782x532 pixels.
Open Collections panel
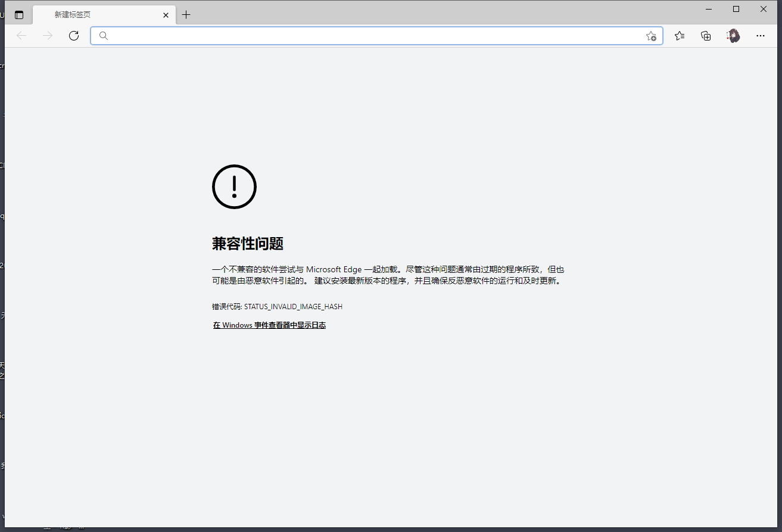pyautogui.click(x=706, y=36)
